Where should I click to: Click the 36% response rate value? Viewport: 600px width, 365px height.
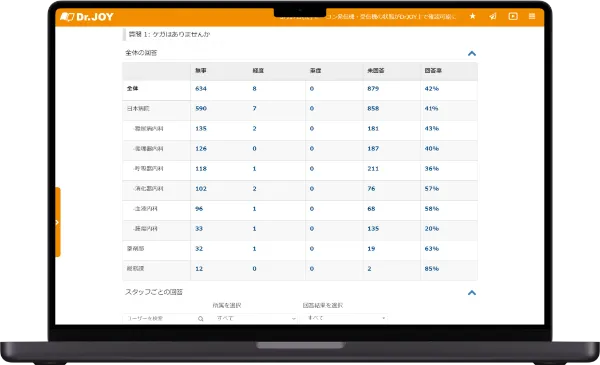click(x=432, y=169)
